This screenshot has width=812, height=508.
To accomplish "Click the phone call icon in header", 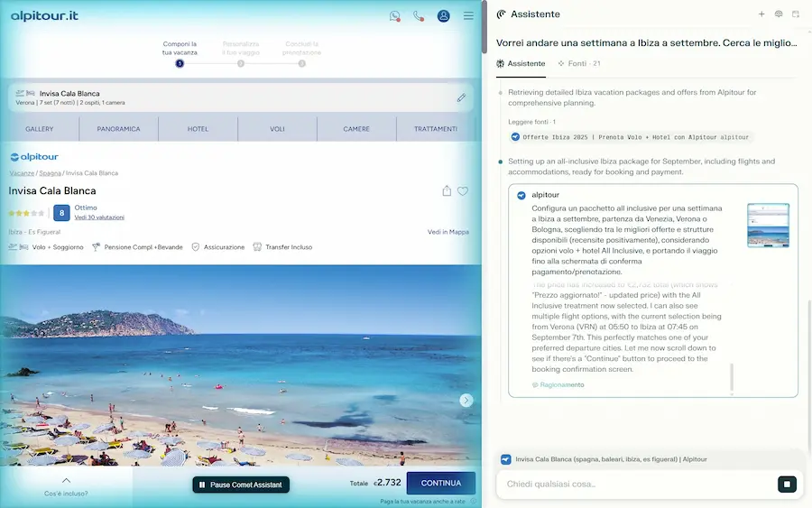I will click(419, 16).
